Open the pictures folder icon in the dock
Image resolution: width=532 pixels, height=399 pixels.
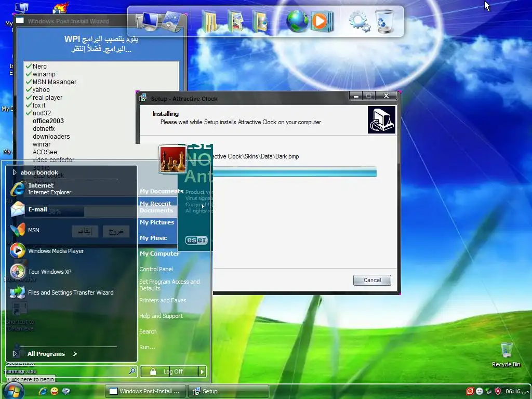click(235, 21)
